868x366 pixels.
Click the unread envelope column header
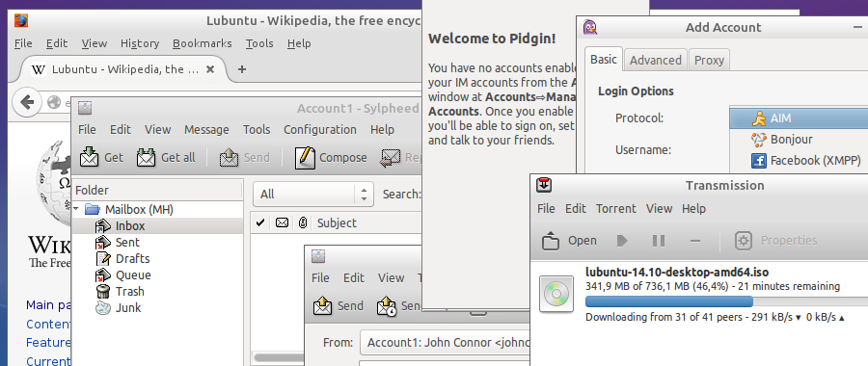click(x=282, y=222)
